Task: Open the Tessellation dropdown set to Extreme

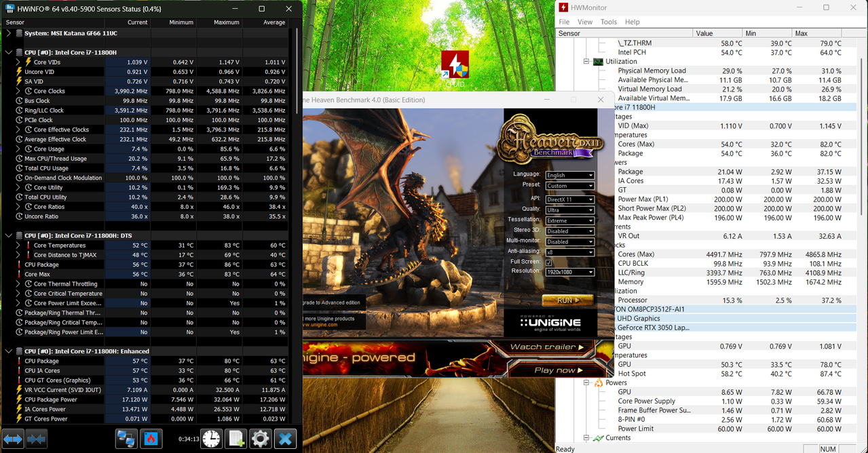Action: coord(569,220)
